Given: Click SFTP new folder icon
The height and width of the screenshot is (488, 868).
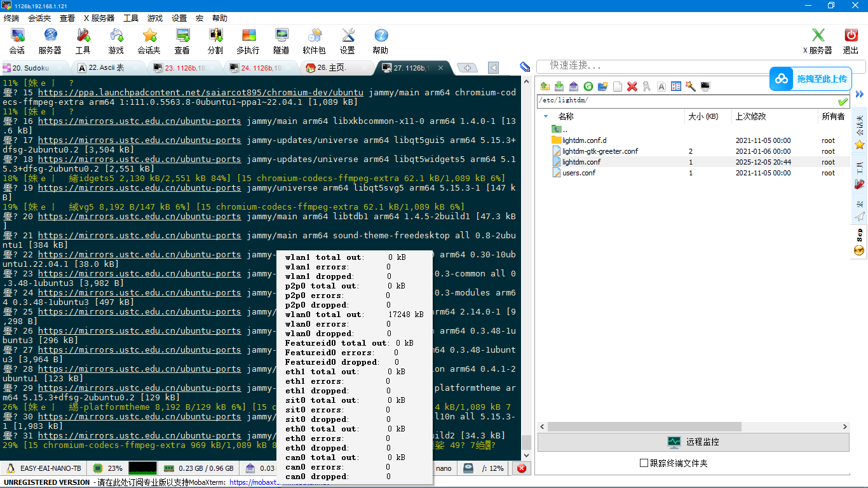Looking at the screenshot, I should [x=603, y=86].
